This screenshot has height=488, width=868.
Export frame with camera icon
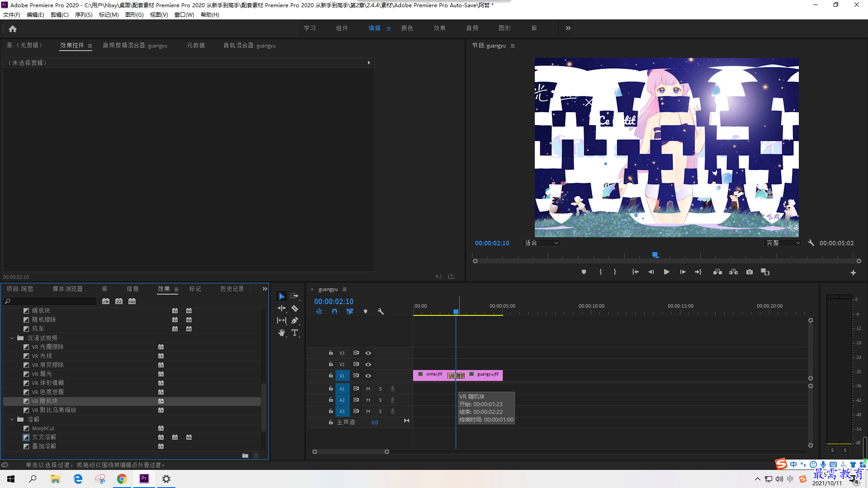(750, 272)
